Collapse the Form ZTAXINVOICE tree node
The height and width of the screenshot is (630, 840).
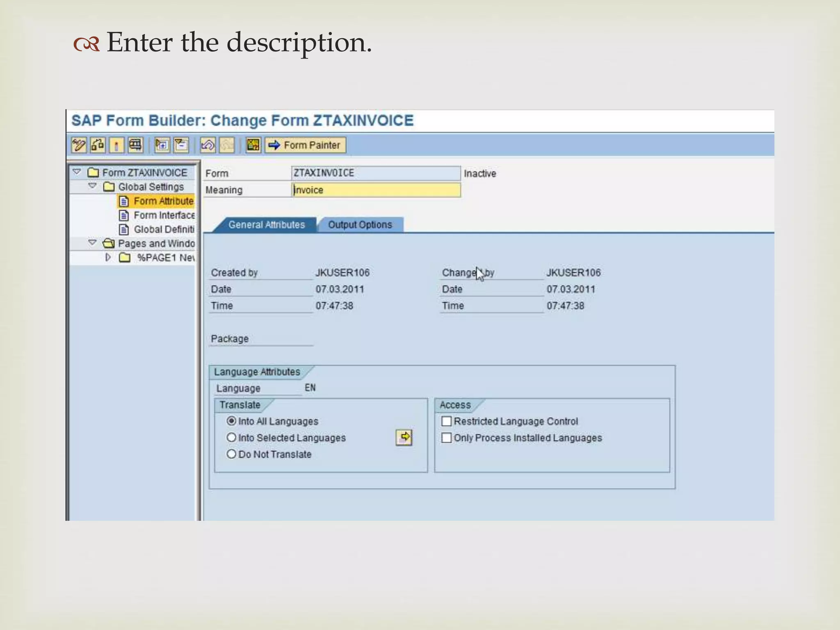pyautogui.click(x=77, y=172)
